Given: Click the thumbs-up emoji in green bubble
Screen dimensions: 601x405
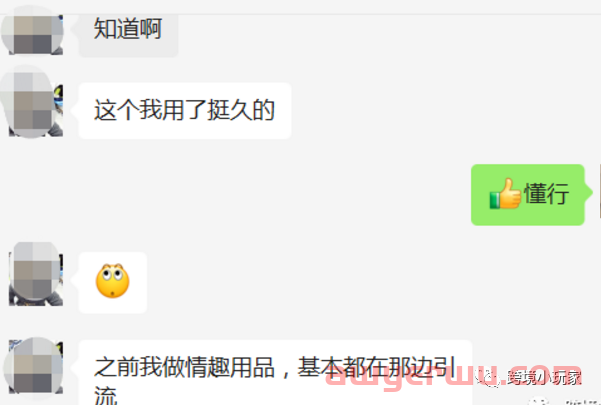Looking at the screenshot, I should (505, 193).
